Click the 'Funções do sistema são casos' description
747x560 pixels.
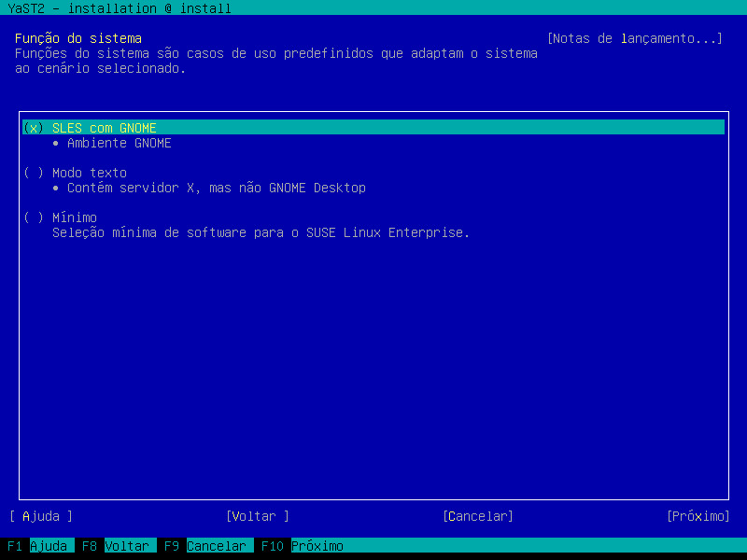click(276, 61)
